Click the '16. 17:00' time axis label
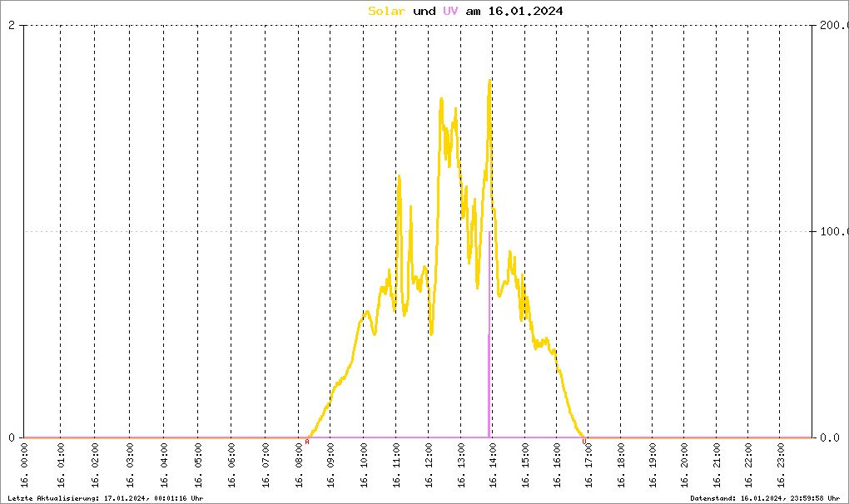Viewport: 849px width, 504px height. click(x=588, y=466)
